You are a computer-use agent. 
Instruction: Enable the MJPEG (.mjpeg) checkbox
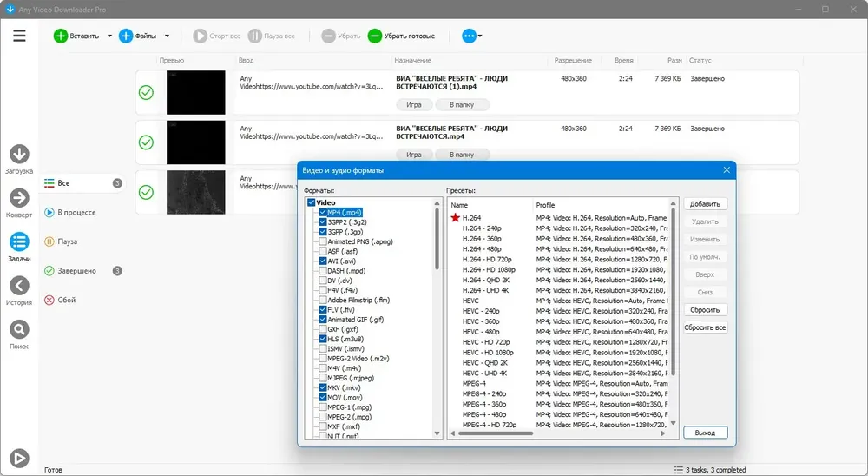[x=323, y=378]
